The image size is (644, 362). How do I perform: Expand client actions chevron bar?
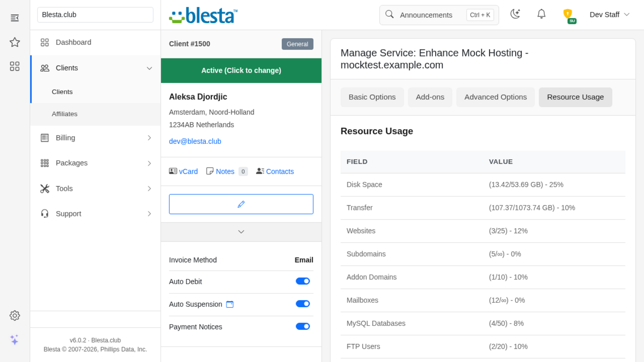point(241,232)
